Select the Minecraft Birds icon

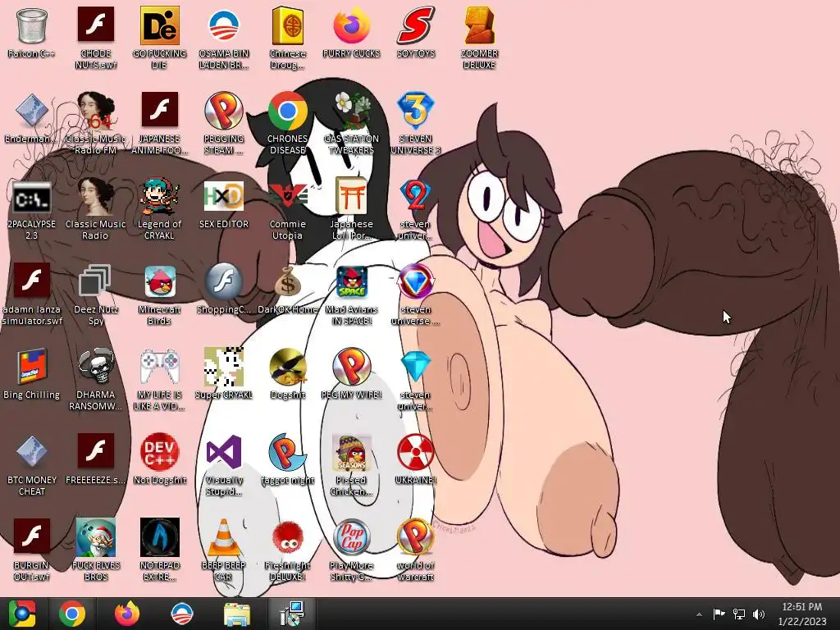160,282
